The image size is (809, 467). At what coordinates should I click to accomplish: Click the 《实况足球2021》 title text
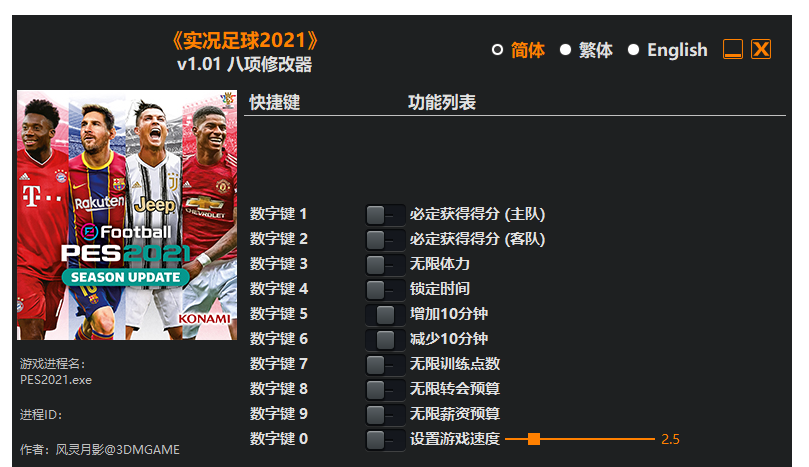click(x=245, y=40)
